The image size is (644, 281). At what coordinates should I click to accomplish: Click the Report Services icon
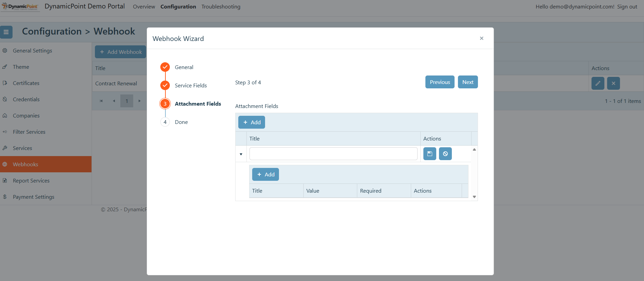tap(5, 180)
